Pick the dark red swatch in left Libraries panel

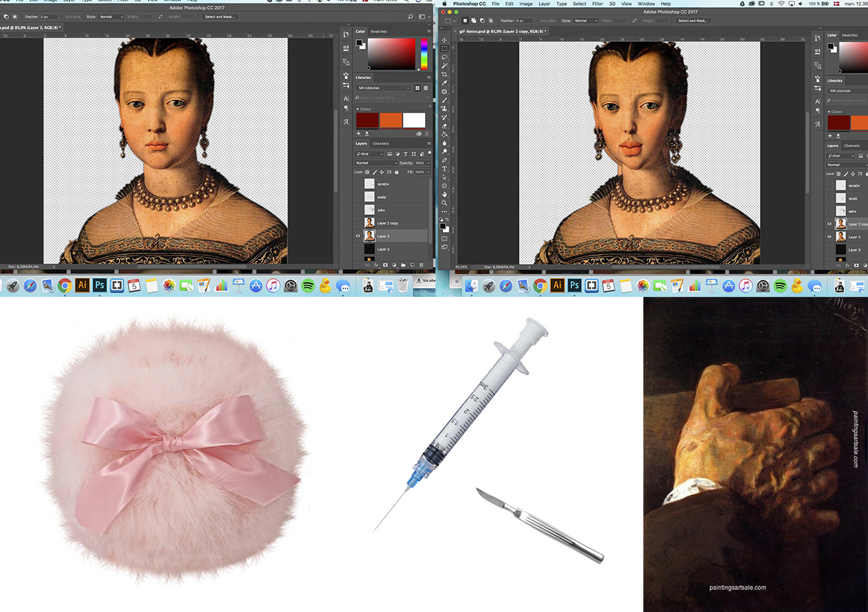click(367, 120)
